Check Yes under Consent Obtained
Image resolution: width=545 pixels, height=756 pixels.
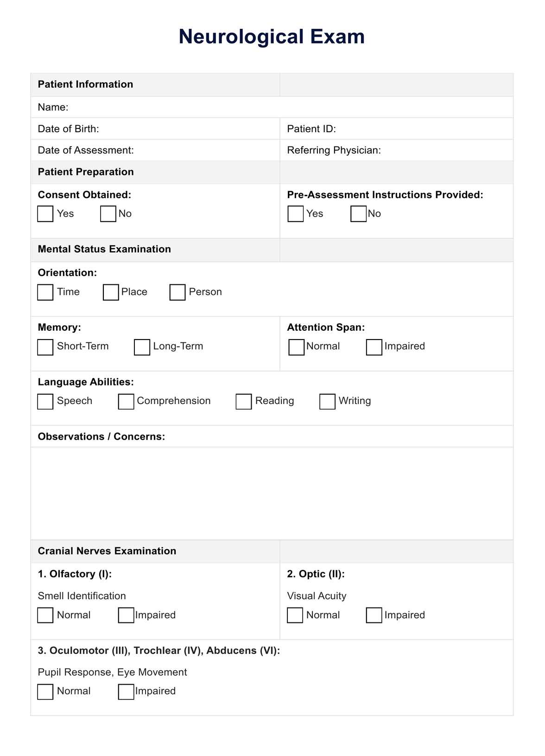click(45, 214)
